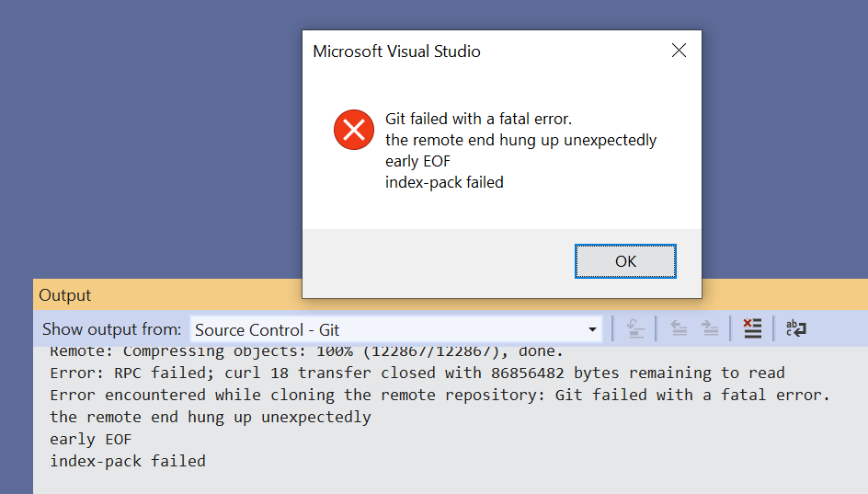Click 'Git failed with a fatal error.' dialog text
The height and width of the screenshot is (494, 868).
pyautogui.click(x=478, y=119)
